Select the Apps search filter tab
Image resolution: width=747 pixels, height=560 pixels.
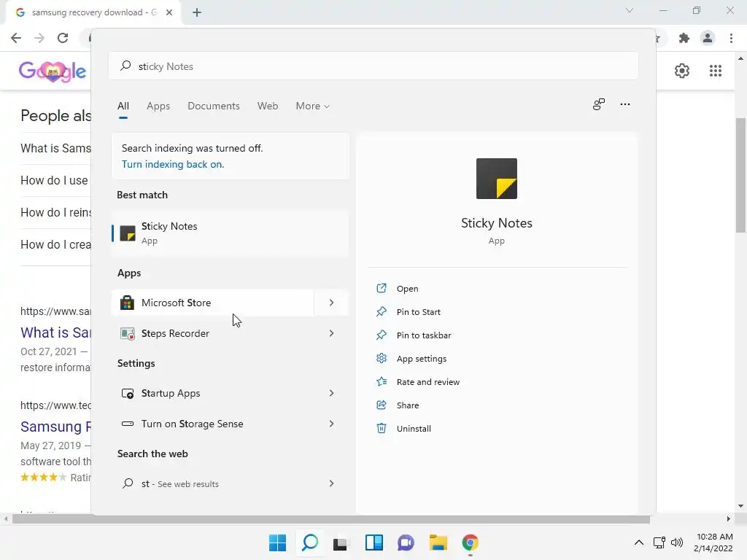158,106
